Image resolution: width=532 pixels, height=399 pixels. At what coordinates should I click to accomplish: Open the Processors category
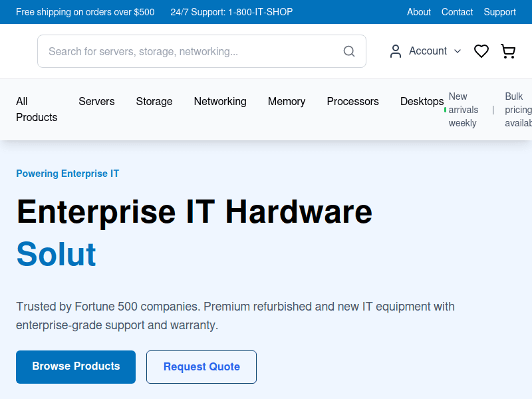click(352, 101)
